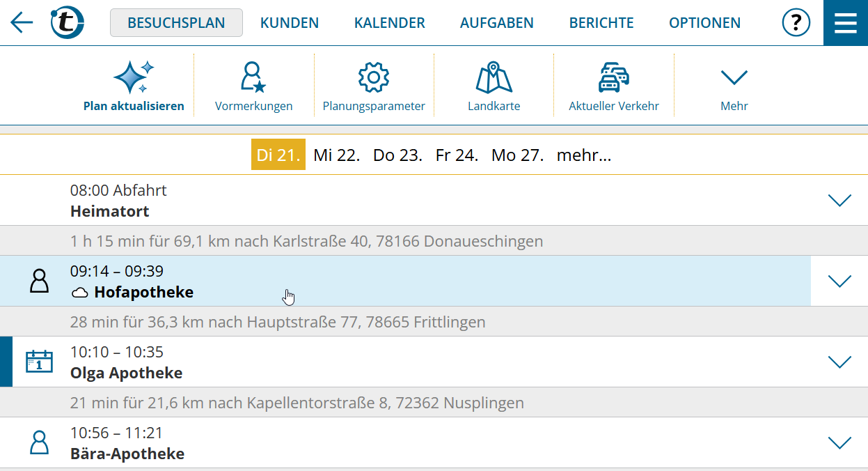Open Vormerkungen from the toolbar
This screenshot has width=868, height=471.
[x=253, y=77]
